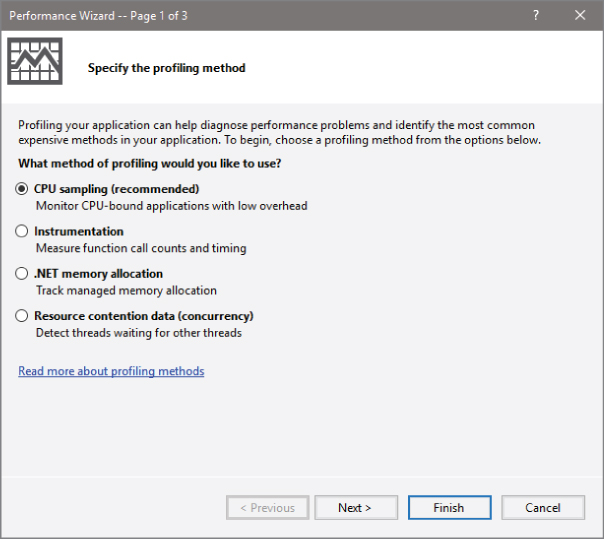Click the "Track managed memory allocation" description
The image size is (604, 539).
click(x=126, y=290)
